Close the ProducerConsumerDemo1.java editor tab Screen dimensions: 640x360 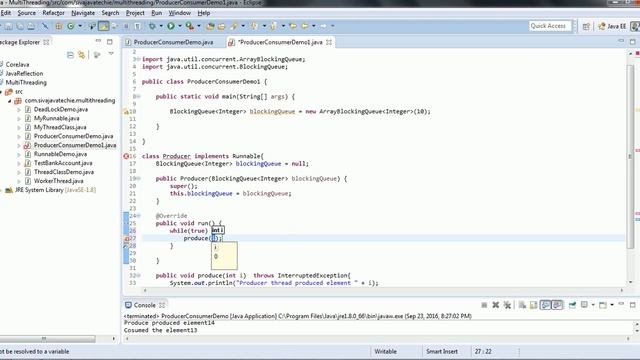(x=329, y=42)
